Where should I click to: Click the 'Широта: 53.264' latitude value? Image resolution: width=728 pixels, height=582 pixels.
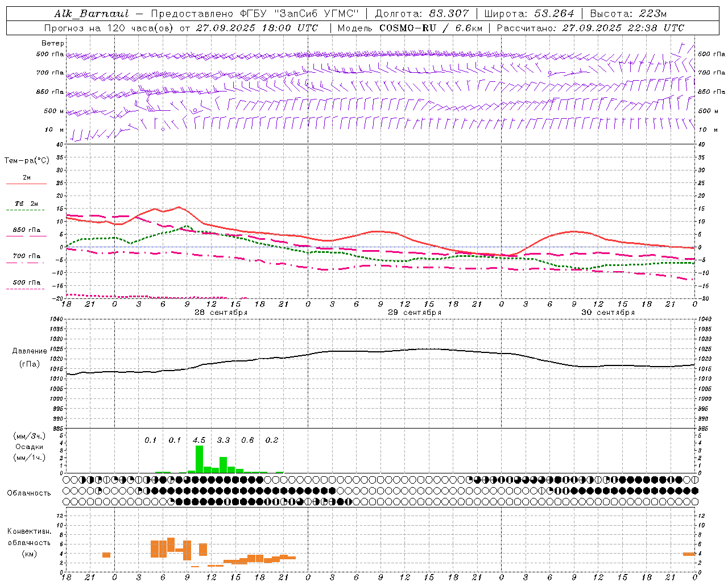tap(530, 14)
